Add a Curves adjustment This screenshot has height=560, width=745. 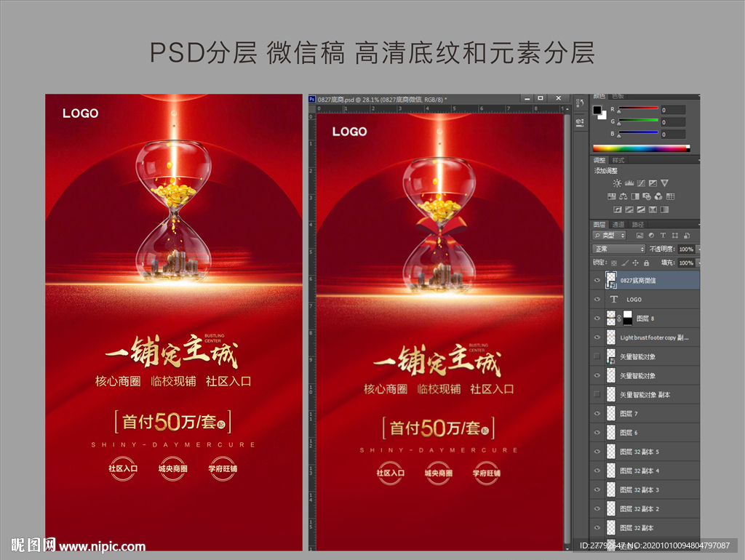pyautogui.click(x=641, y=183)
